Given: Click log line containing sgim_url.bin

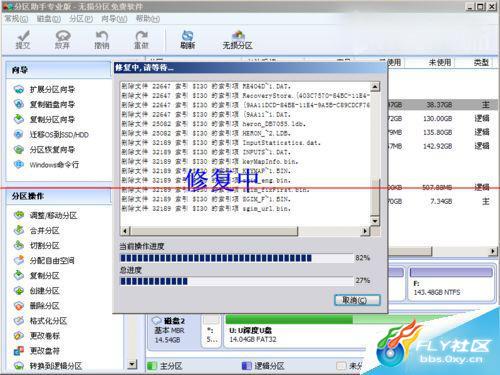Looking at the screenshot, I should [206, 209].
